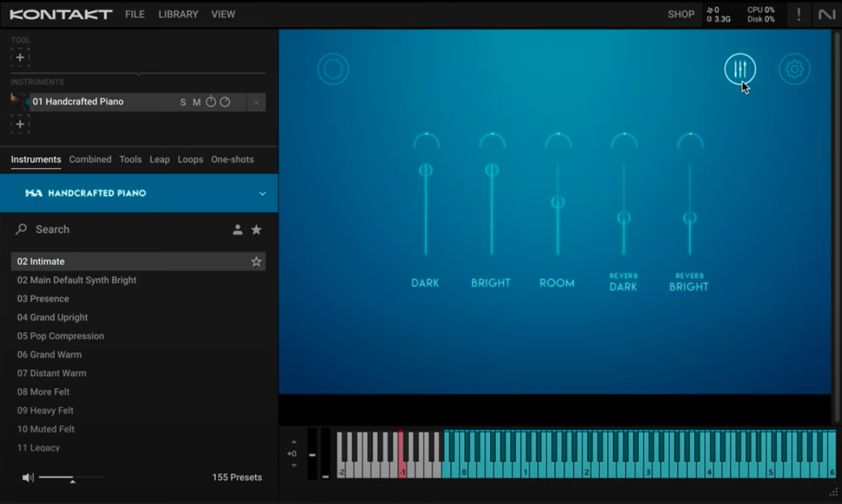Switch to the Instruments tab

36,160
